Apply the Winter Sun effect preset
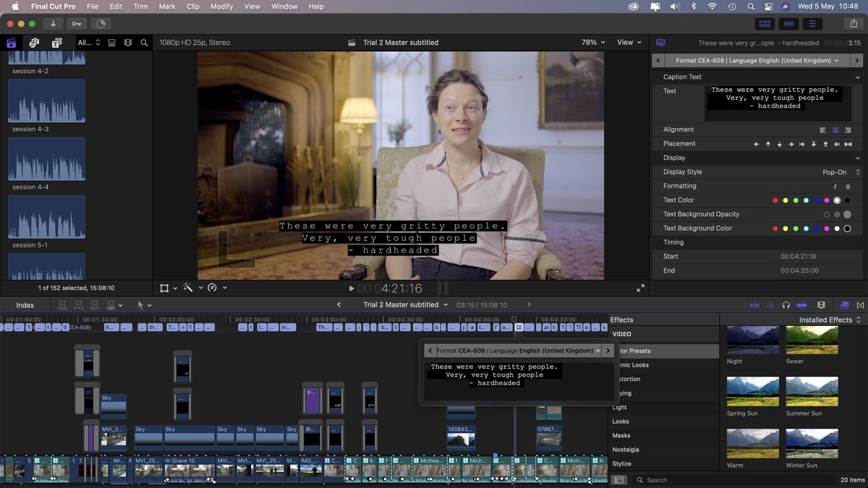868x488 pixels. [812, 442]
